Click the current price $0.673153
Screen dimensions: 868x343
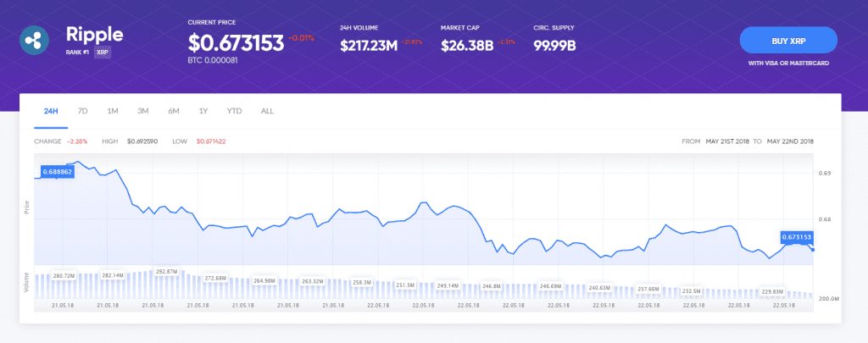236,43
